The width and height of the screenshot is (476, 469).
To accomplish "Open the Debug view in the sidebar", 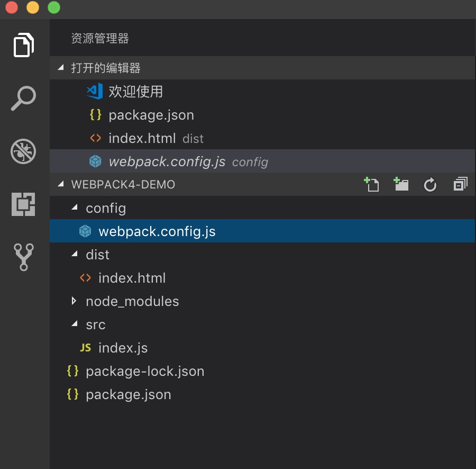I will pyautogui.click(x=22, y=151).
